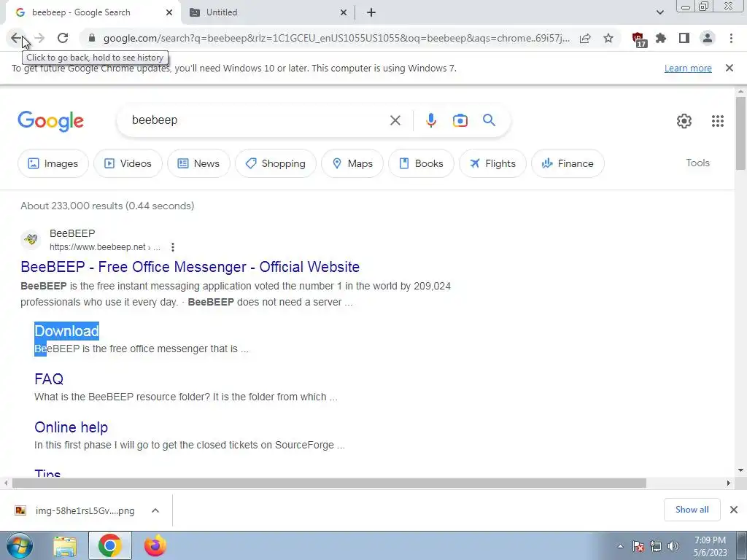Open the Online help sitelink
Viewport: 747px width, 560px height.
point(71,427)
